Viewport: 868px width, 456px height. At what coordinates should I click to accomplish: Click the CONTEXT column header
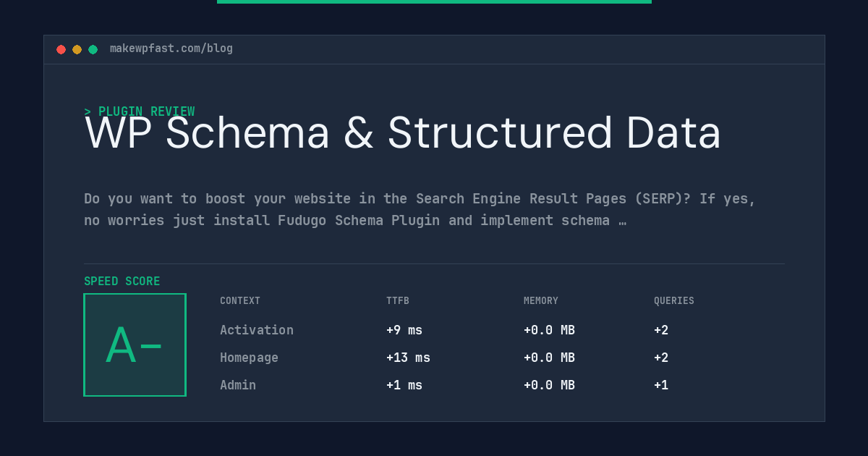coord(240,301)
